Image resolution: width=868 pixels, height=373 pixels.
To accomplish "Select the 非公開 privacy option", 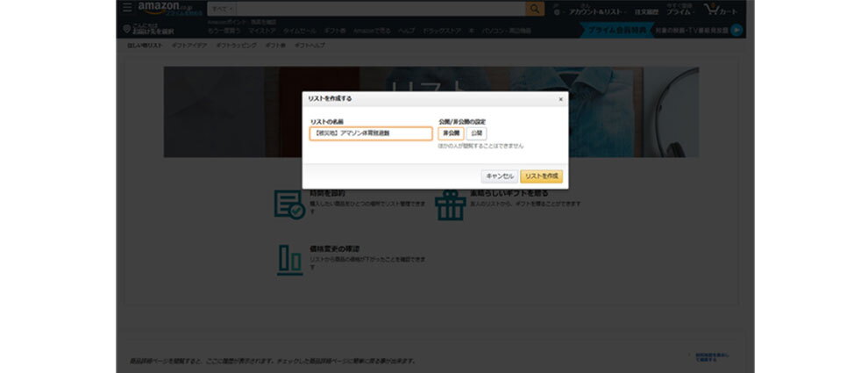I will pos(452,133).
